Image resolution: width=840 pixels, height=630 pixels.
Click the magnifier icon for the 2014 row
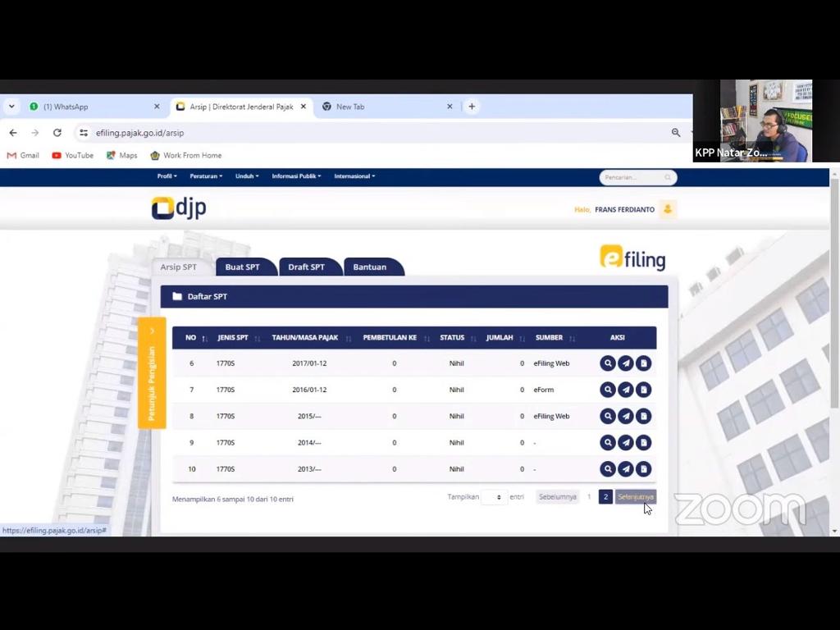click(608, 443)
